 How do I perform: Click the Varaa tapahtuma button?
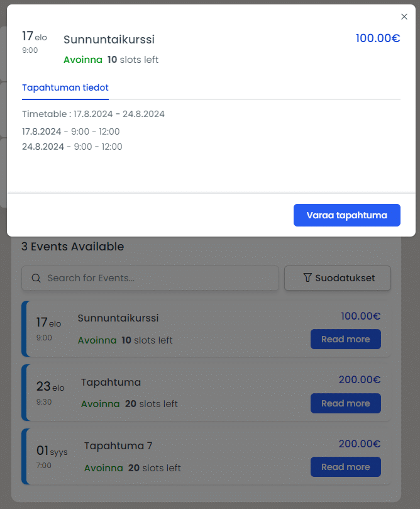click(346, 215)
